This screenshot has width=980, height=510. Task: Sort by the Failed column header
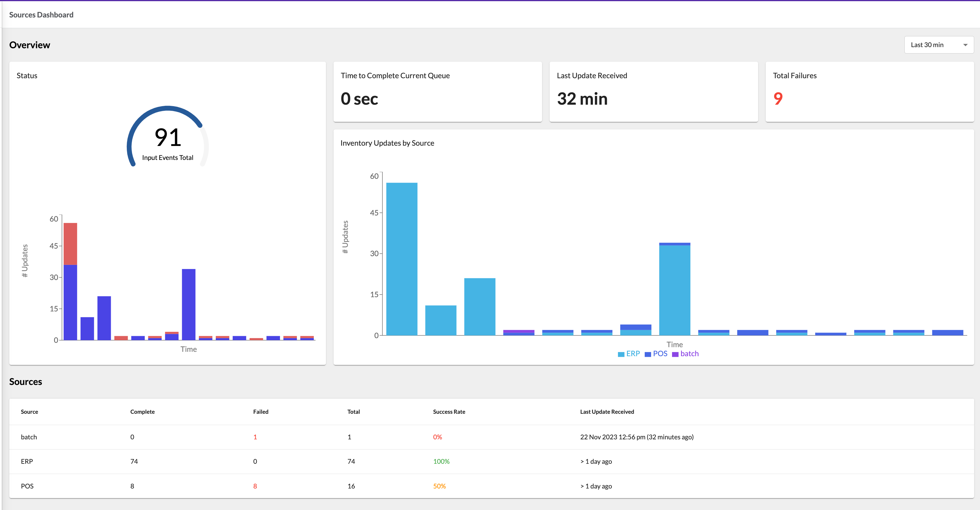click(x=261, y=411)
